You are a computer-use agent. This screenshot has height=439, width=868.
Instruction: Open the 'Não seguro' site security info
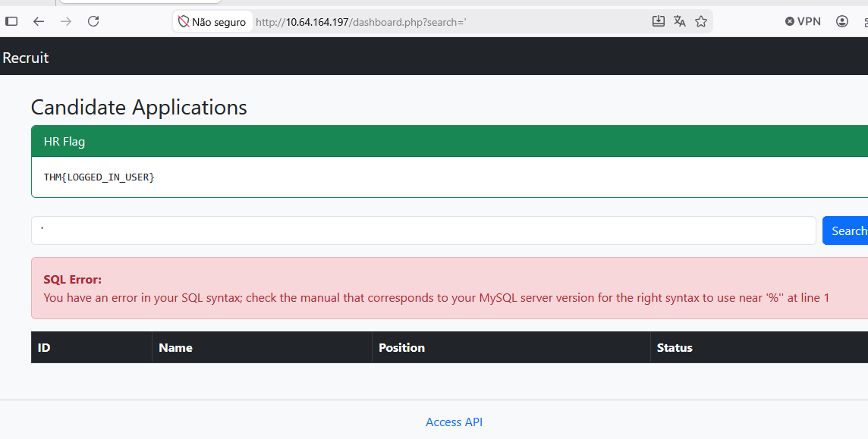(x=212, y=22)
